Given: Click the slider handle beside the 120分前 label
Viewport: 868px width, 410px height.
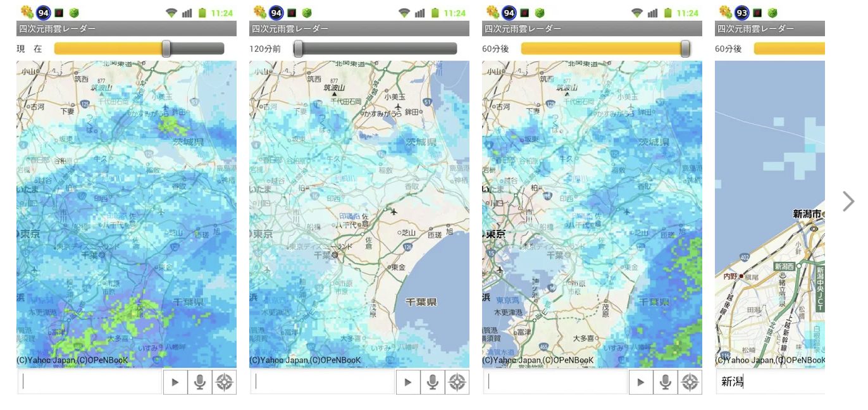Looking at the screenshot, I should point(298,49).
